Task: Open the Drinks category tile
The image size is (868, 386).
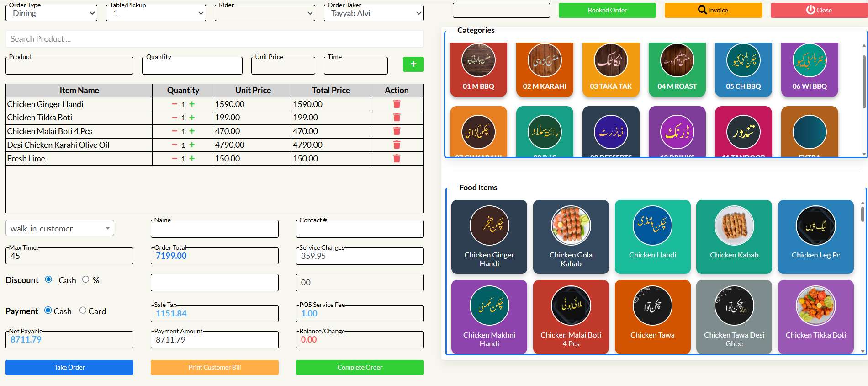Action: 677,132
